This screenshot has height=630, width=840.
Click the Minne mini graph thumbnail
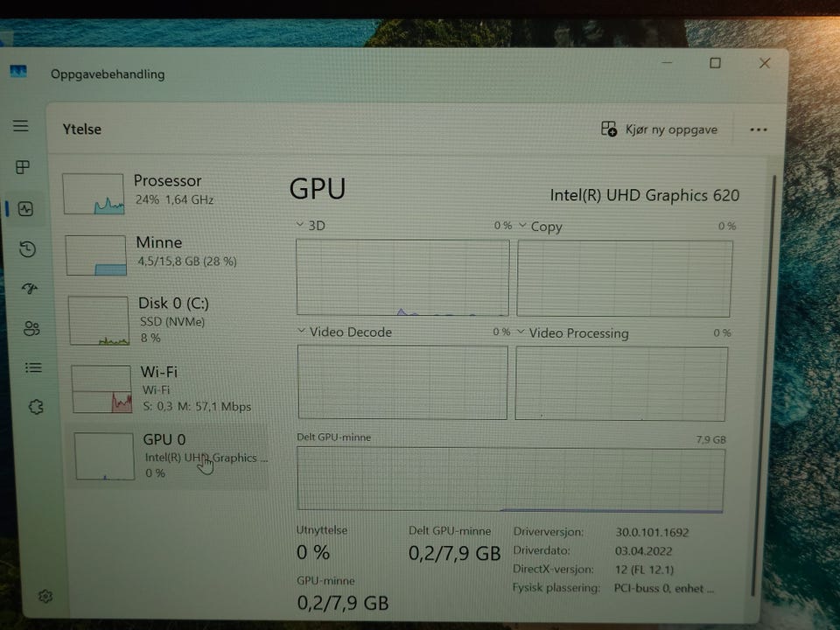pos(96,255)
